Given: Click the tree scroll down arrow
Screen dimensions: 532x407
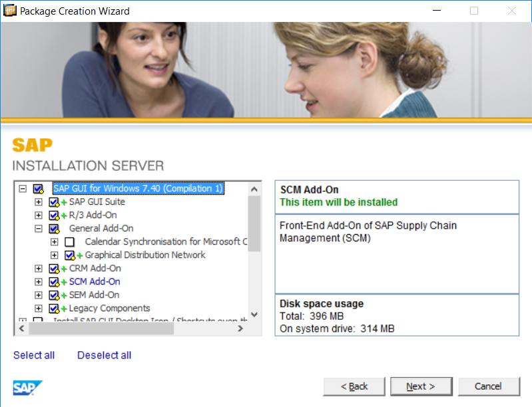Looking at the screenshot, I should (254, 315).
